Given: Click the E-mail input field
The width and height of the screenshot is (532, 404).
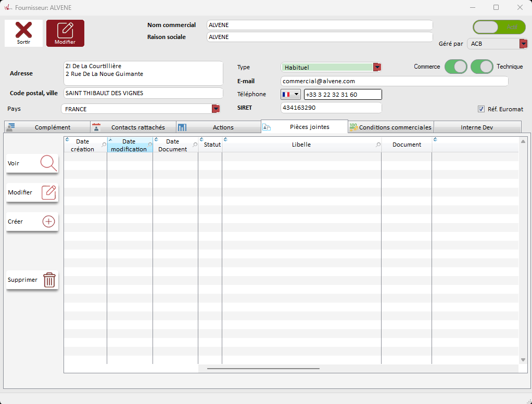Looking at the screenshot, I should 394,81.
